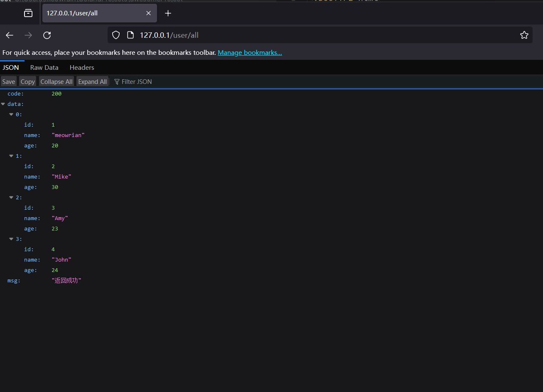
Task: Bookmark this page with the star icon
Action: pyautogui.click(x=524, y=35)
